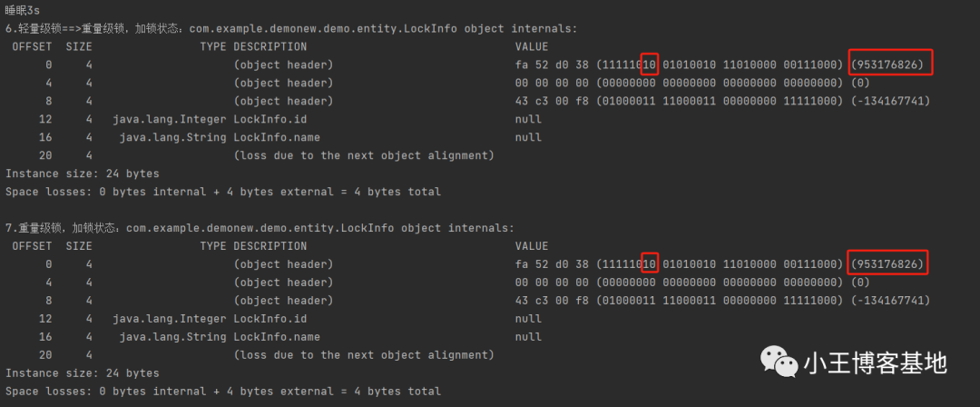The height and width of the screenshot is (407, 980).
Task: Select the red-boxed lock bits 10 in section 6
Action: click(650, 65)
